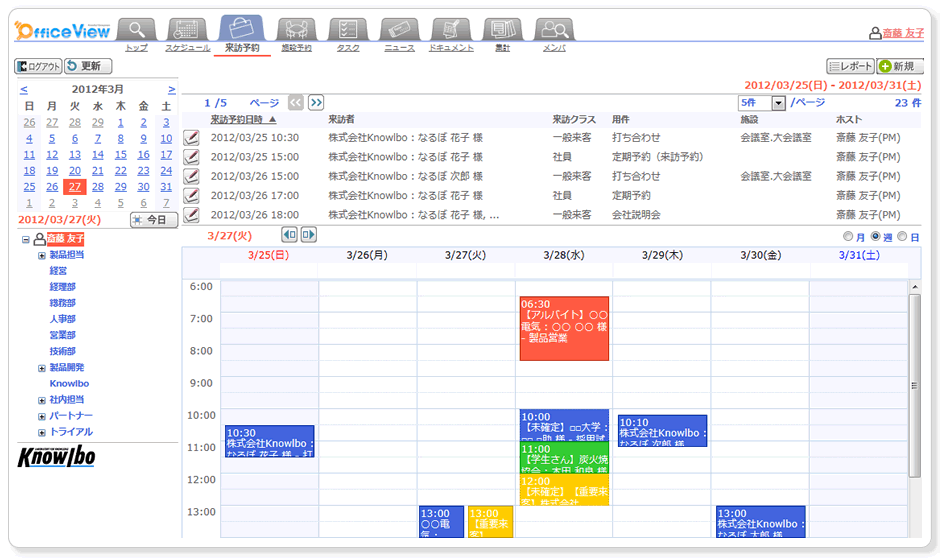Open the Documents icon
Image resolution: width=940 pixels, height=560 pixels.
[451, 28]
